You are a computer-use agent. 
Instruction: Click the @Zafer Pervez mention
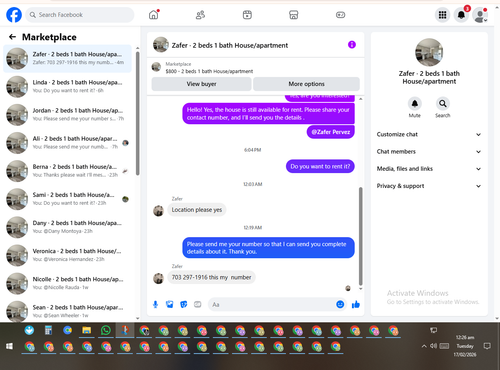(331, 132)
